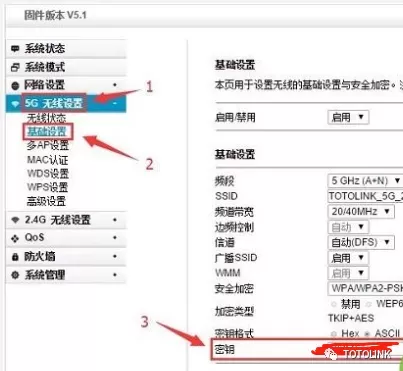Open the 启用/禁用 dropdown
The height and width of the screenshot is (371, 403).
click(x=348, y=117)
